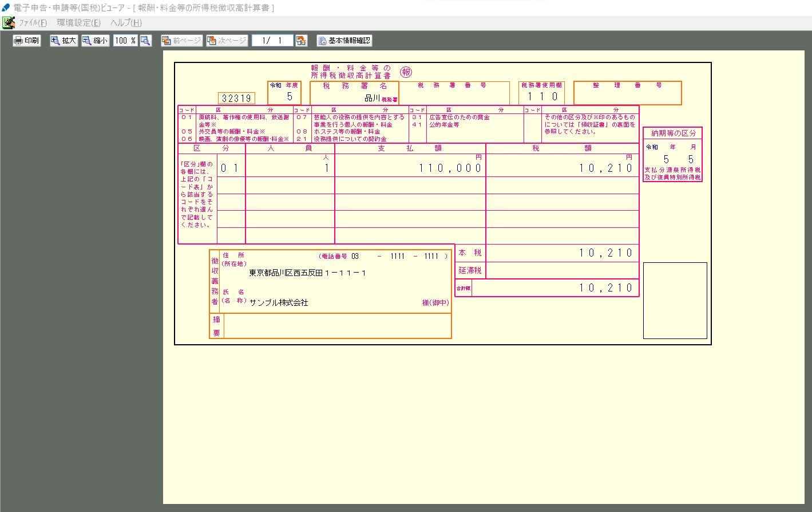Open the 環境設定(E) menu
Screen dimensions: 812x512
[x=78, y=23]
